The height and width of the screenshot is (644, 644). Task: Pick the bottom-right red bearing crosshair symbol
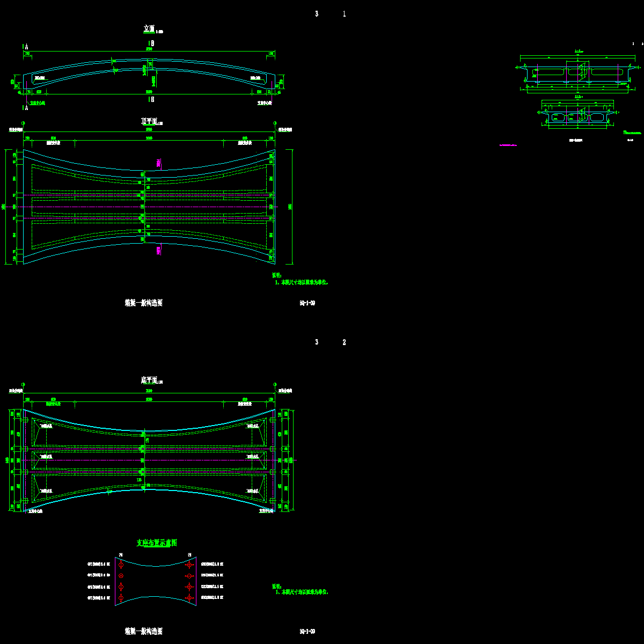[189, 598]
